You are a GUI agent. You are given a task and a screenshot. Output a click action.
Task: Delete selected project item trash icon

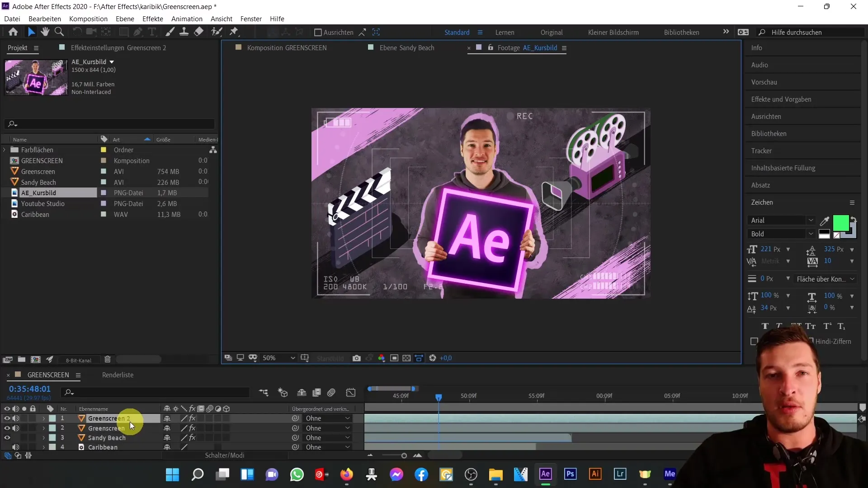pyautogui.click(x=108, y=360)
